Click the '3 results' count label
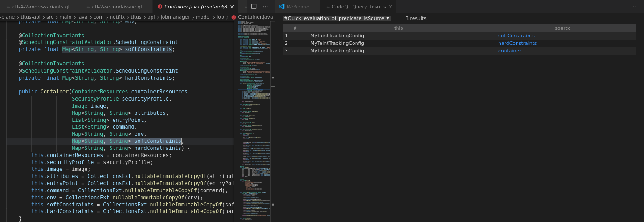Image resolution: width=644 pixels, height=222 pixels. point(416,18)
